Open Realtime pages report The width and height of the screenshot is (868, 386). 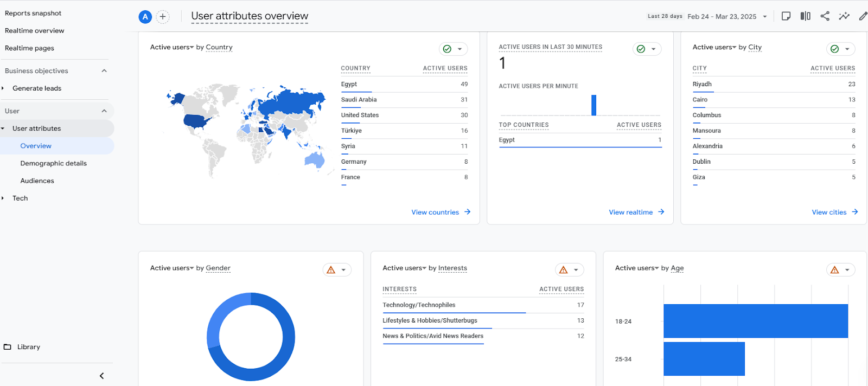29,48
